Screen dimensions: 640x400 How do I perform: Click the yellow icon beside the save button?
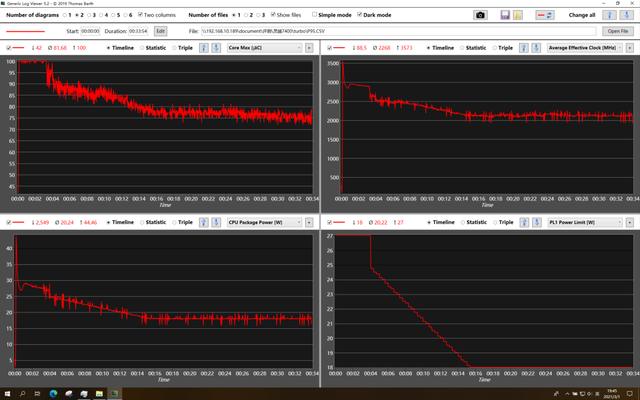pos(518,15)
